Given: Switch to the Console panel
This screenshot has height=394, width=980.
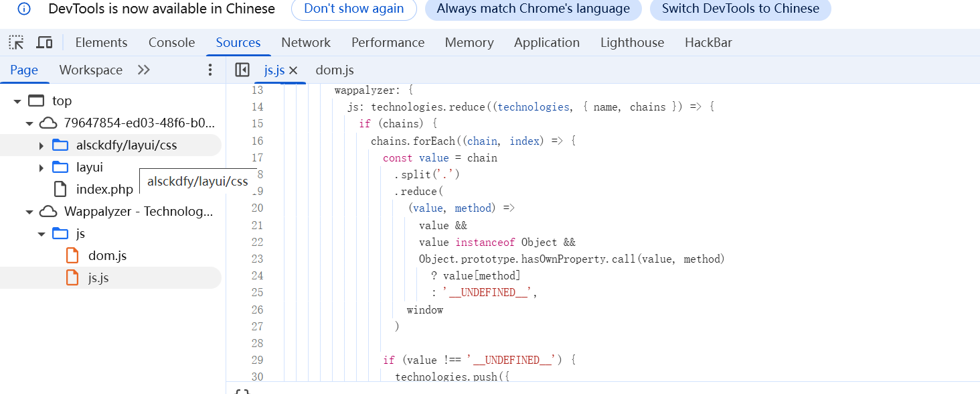Looking at the screenshot, I should [x=171, y=43].
